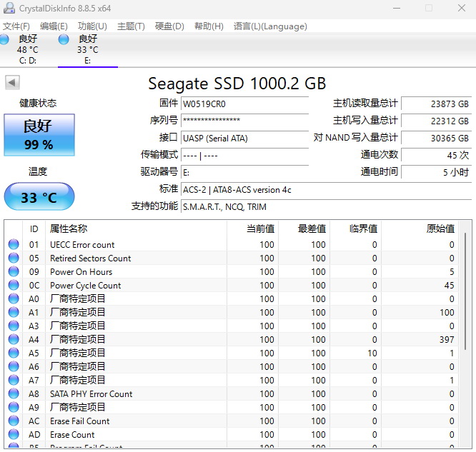Viewport: 476px width, 452px height.
Task: Click status circle for Erase Fail Count row
Action: pyautogui.click(x=14, y=421)
